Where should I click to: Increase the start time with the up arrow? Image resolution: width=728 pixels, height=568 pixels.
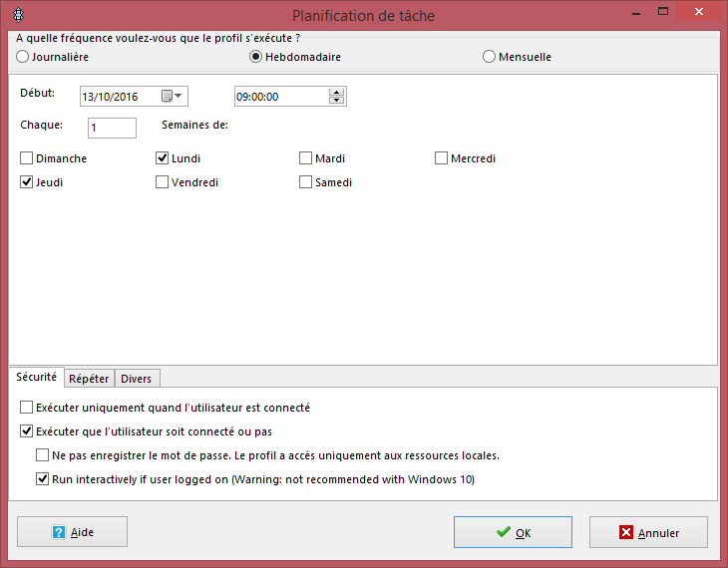coord(336,92)
